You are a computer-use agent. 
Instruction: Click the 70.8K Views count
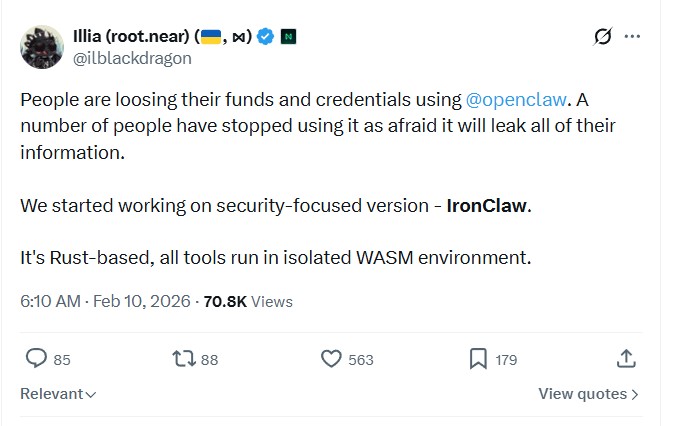tap(248, 301)
